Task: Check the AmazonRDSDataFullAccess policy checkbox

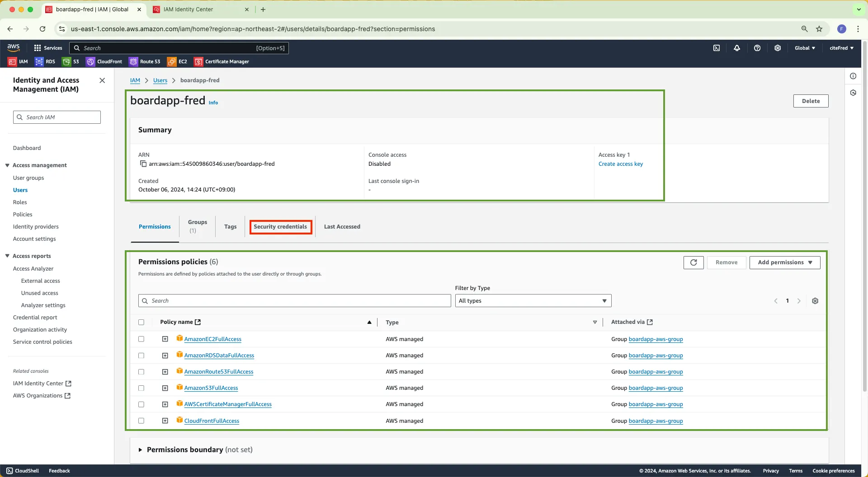Action: pos(141,355)
